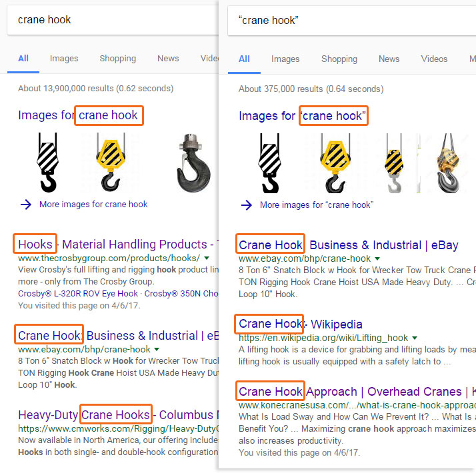Expand dropdown arrow next to thecrosbygroup.com URL
The image size is (476, 473).
[x=207, y=258]
